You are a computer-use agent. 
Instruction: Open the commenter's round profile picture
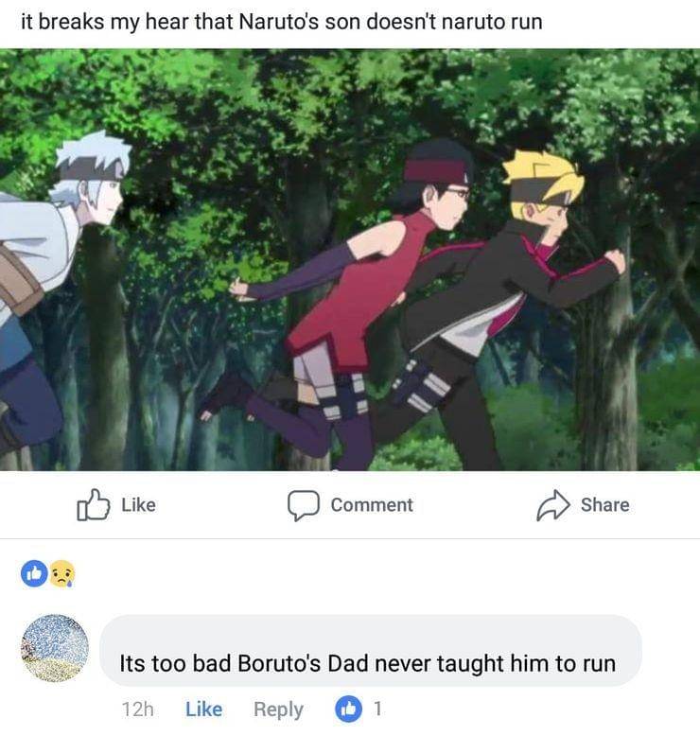coord(55,648)
